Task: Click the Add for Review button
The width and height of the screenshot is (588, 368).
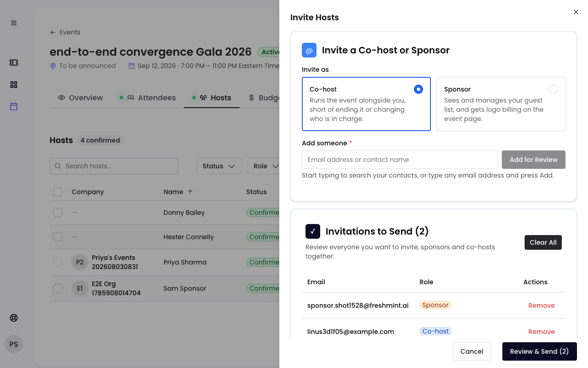Action: tap(533, 160)
